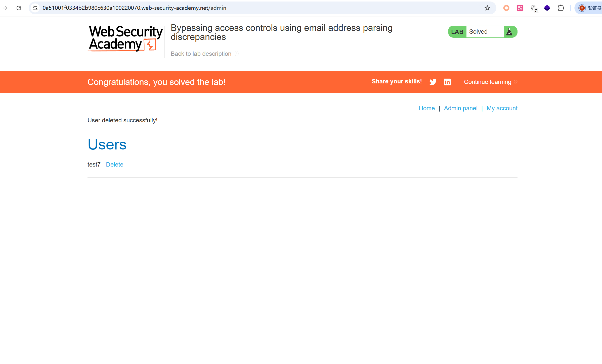
Task: Click the purple diamond extension icon
Action: click(x=547, y=8)
